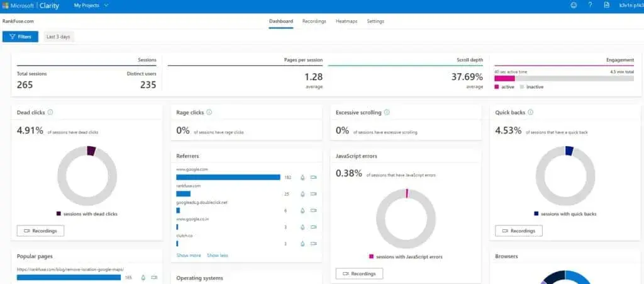Viewport: 644px width, 284px height.
Task: Click the Popular pages blog URL
Action: pyautogui.click(x=70, y=270)
